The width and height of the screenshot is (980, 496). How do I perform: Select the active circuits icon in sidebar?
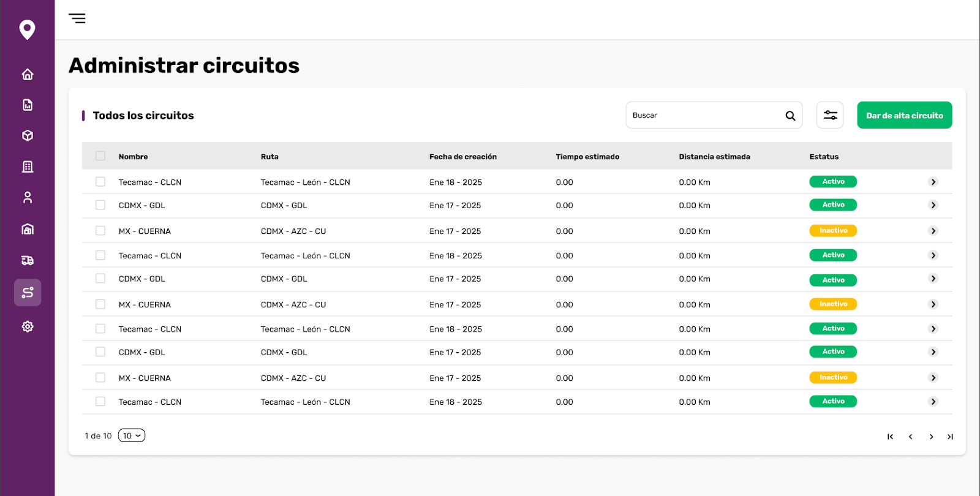click(x=28, y=293)
